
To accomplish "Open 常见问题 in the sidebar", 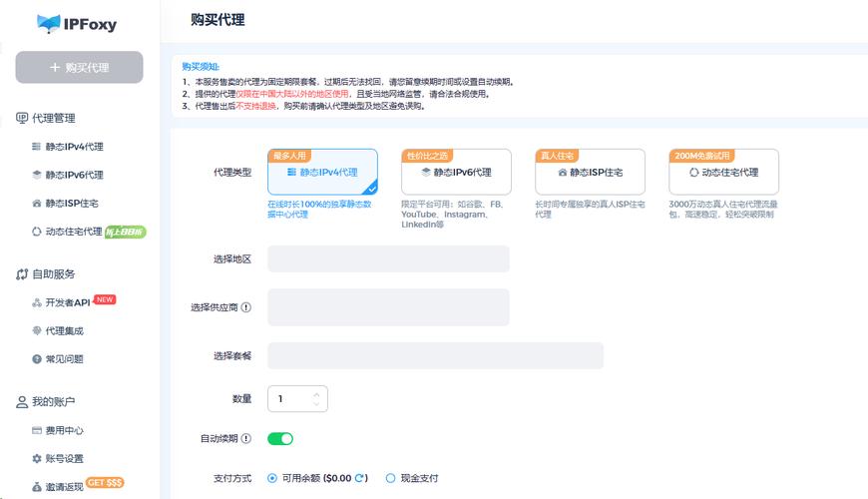I will pyautogui.click(x=64, y=359).
